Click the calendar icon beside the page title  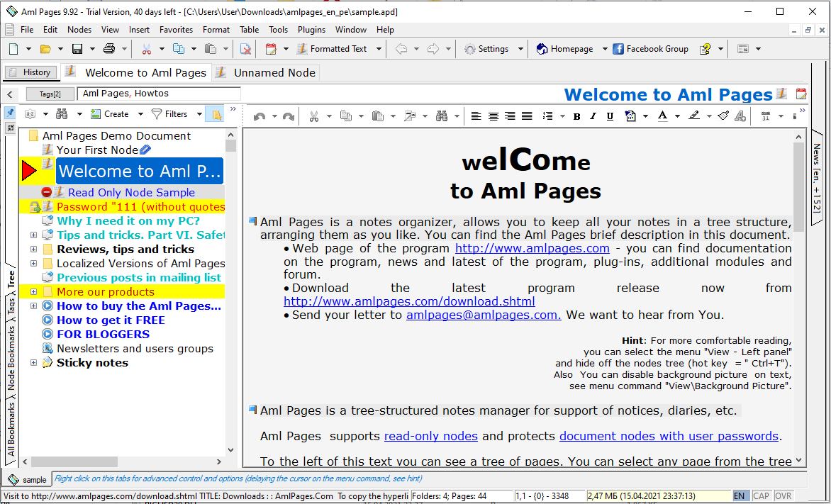[x=801, y=94]
